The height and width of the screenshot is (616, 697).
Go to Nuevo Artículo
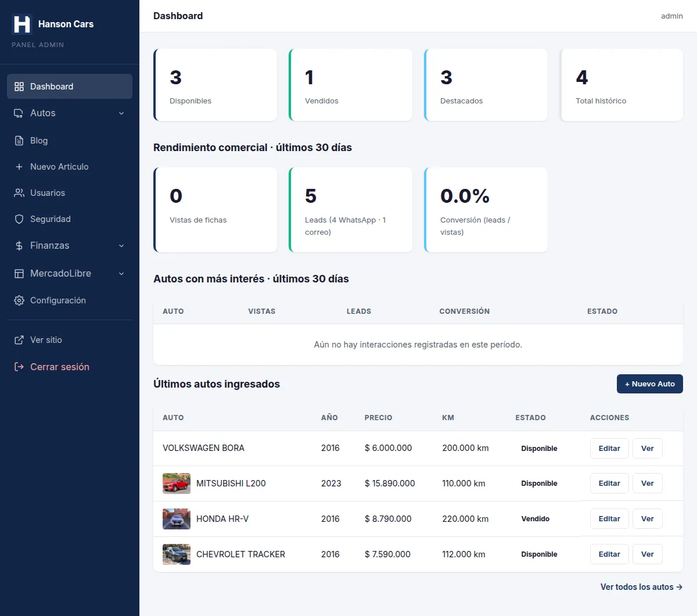(x=70, y=167)
